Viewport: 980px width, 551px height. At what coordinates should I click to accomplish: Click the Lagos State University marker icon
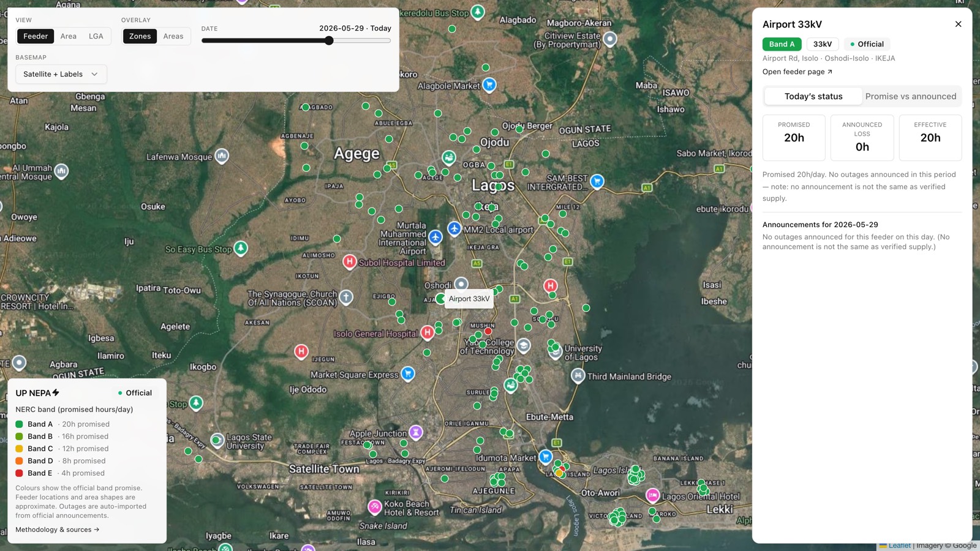(x=217, y=440)
